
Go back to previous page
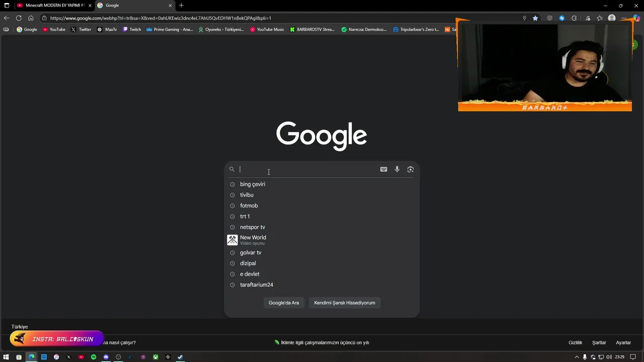coord(7,18)
